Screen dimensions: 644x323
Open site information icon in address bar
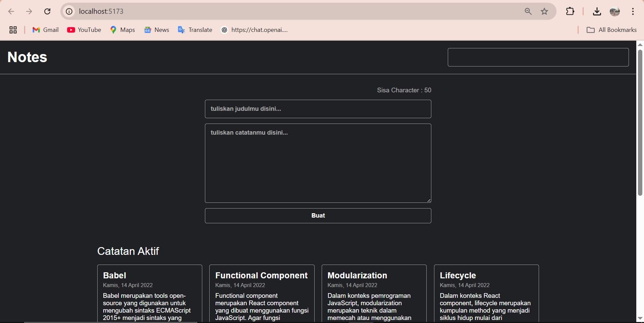69,11
